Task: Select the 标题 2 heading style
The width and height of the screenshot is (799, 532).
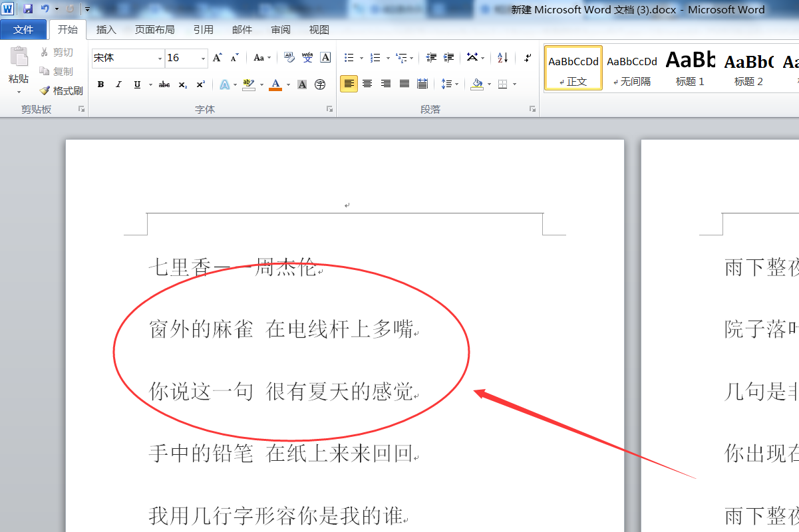Action: click(748, 68)
